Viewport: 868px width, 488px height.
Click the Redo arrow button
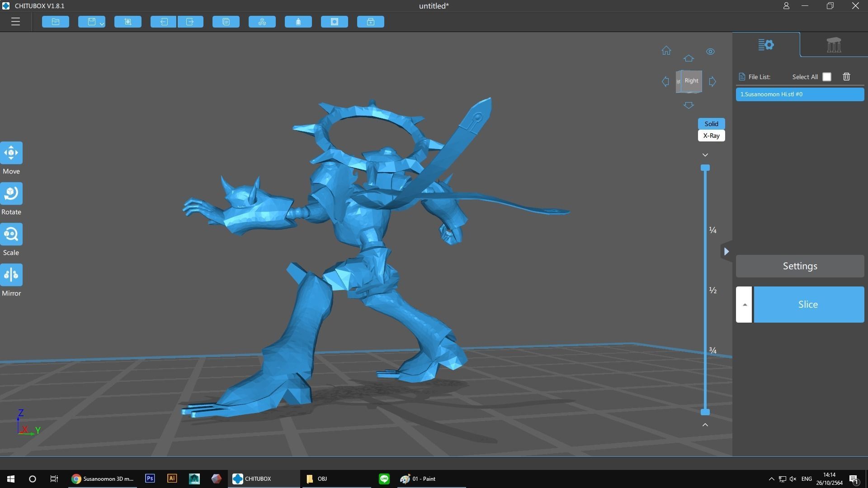click(190, 22)
